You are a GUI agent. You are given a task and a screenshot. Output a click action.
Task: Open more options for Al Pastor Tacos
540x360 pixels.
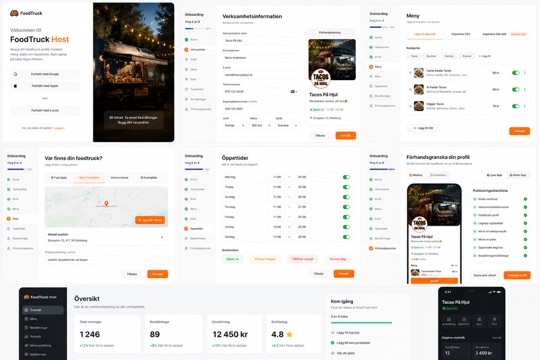pyautogui.click(x=525, y=89)
